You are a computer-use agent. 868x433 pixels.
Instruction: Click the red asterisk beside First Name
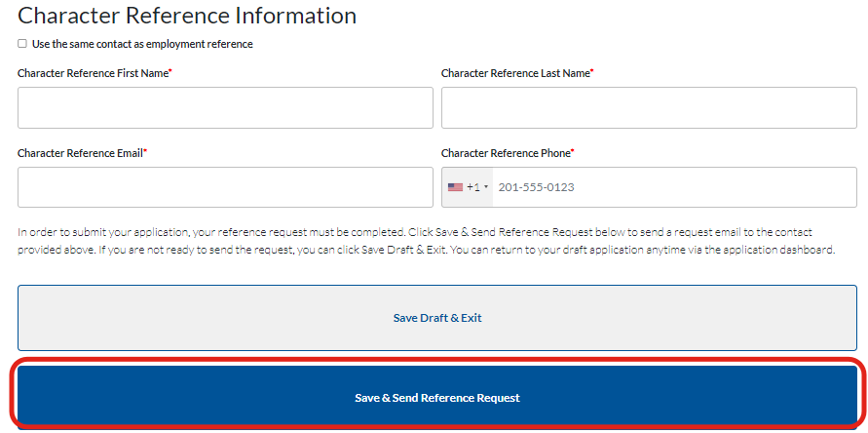click(170, 71)
